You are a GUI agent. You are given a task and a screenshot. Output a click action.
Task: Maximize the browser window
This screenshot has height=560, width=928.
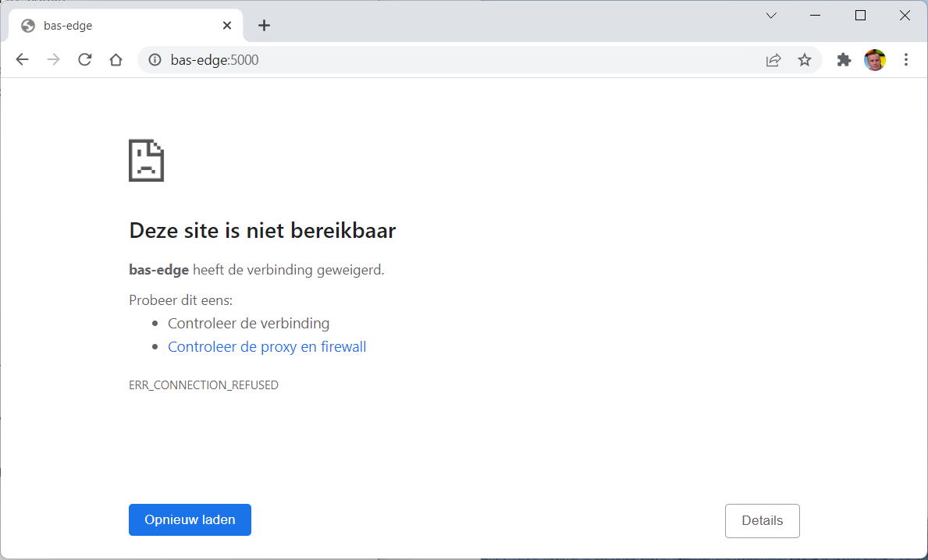(860, 16)
